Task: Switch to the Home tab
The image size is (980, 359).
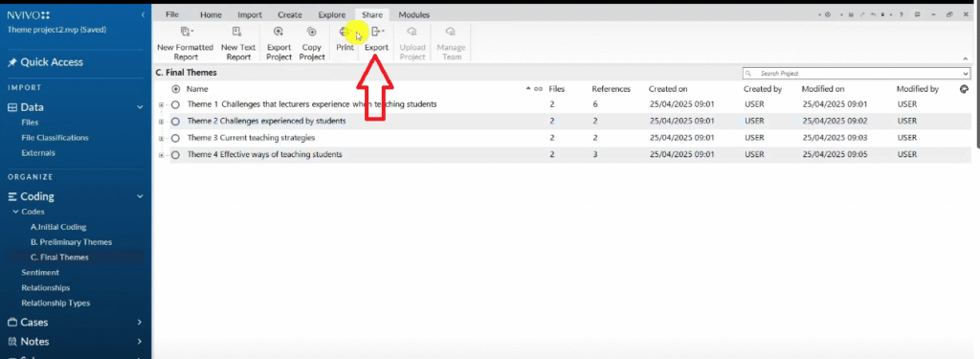Action: point(211,14)
